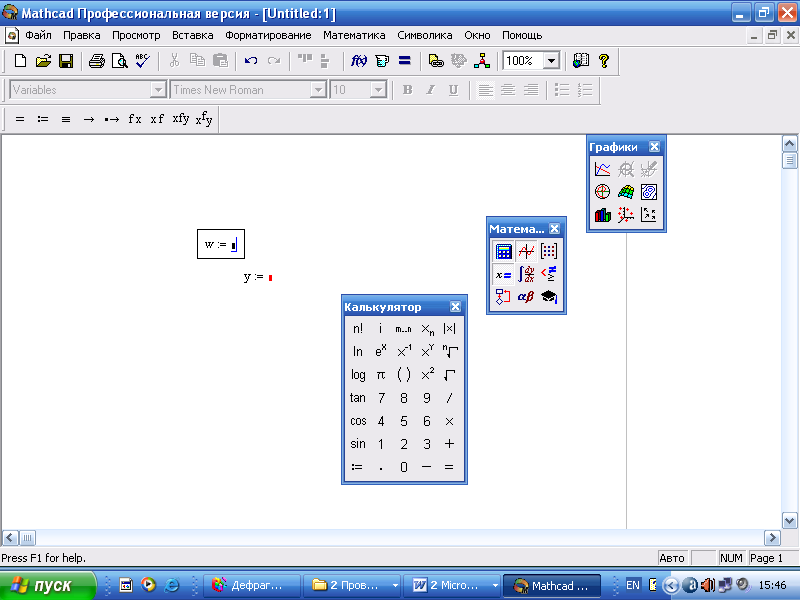Toggle the Graph palette in Математика panel

point(526,251)
